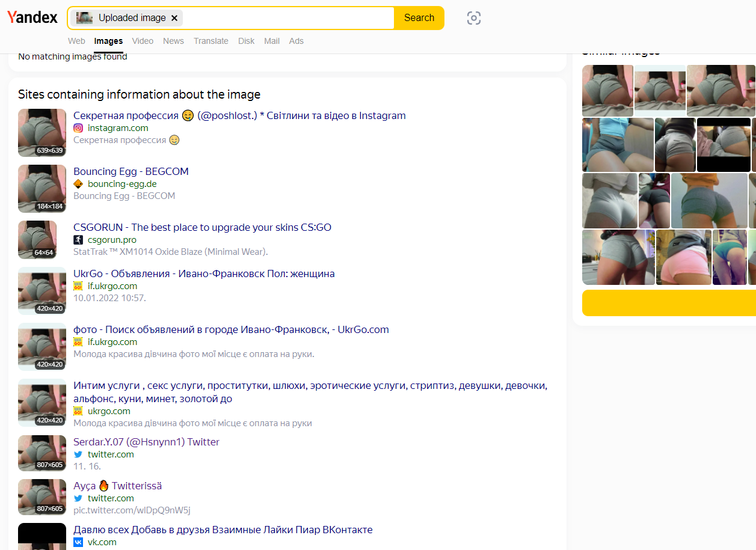
Task: Go to the Video tab
Action: (143, 41)
